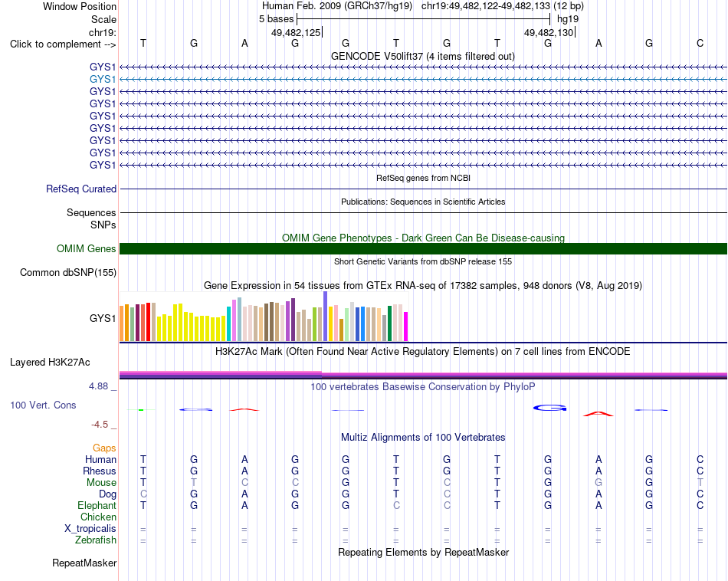This screenshot has width=728, height=581.
Task: Click the RefSeq Curated track label
Action: point(81,189)
